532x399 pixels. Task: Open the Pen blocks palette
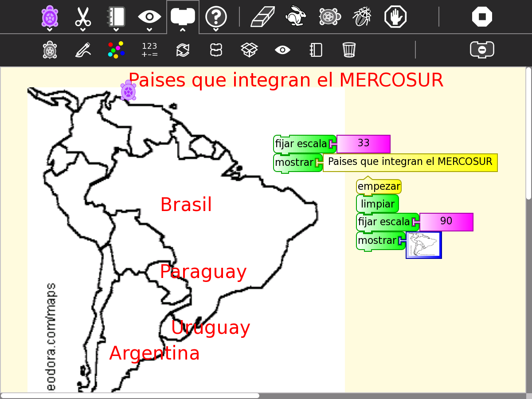[82, 50]
